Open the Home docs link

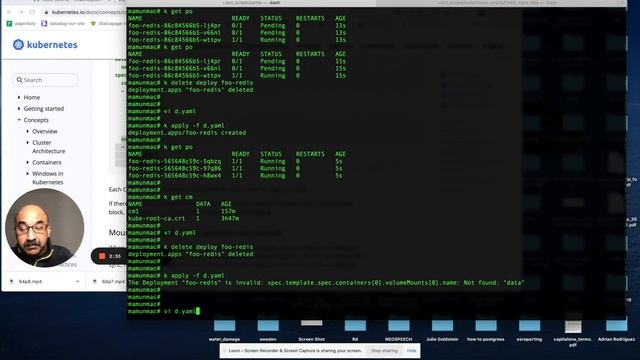click(32, 97)
